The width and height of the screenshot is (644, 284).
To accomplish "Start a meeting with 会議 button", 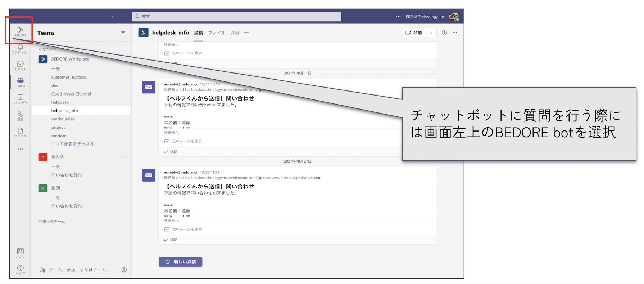I will pyautogui.click(x=414, y=32).
